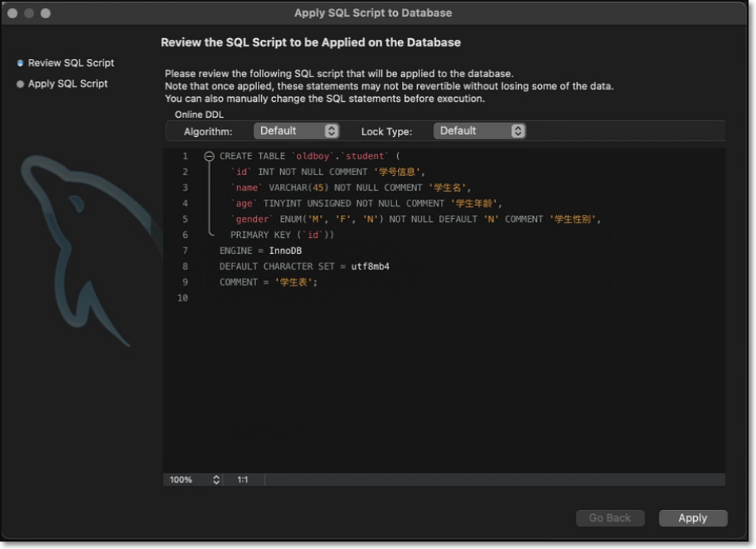Click the `gender` ENUM column definition

[x=414, y=219]
